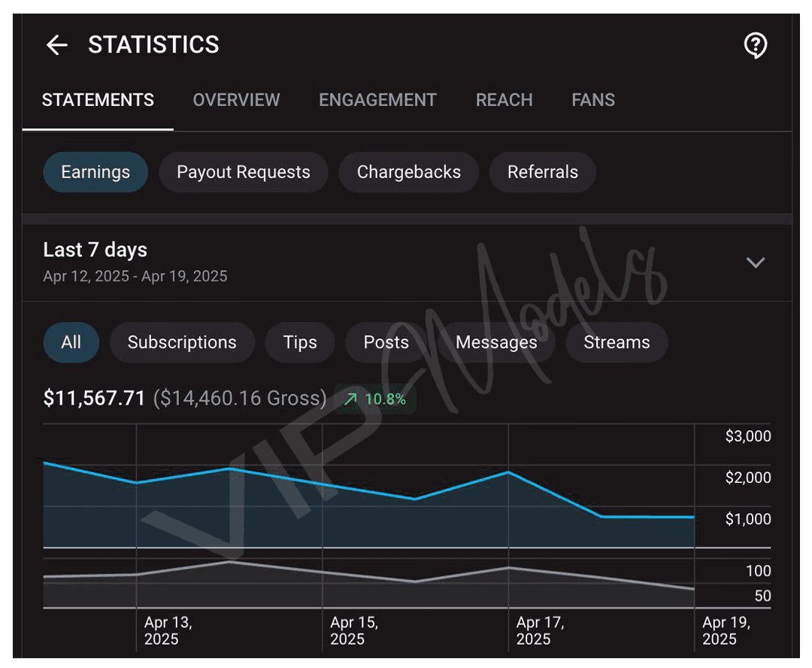Click the 100 label on the lower chart
Viewport: 812px width, 668px height.
click(758, 571)
